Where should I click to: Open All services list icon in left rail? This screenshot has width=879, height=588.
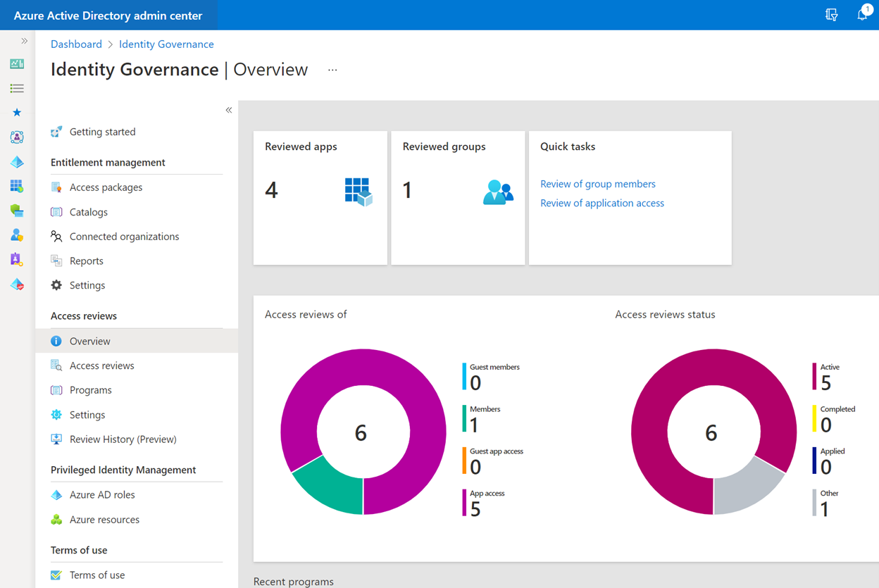[x=17, y=89]
